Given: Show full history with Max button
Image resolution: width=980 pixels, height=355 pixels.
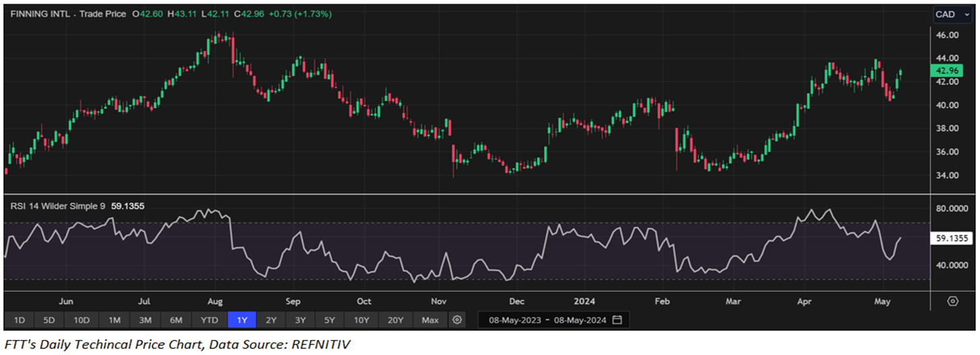Looking at the screenshot, I should tap(429, 319).
